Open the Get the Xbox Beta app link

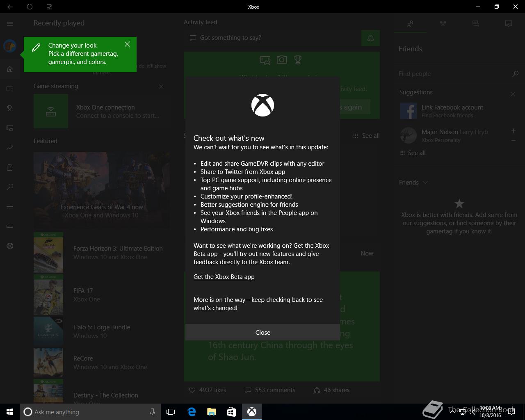(224, 277)
